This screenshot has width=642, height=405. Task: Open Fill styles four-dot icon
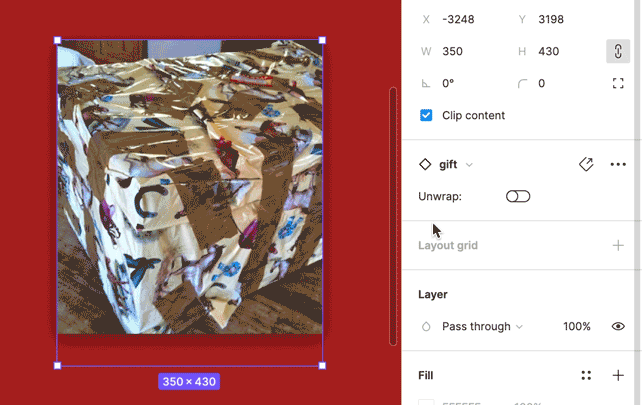pos(586,375)
